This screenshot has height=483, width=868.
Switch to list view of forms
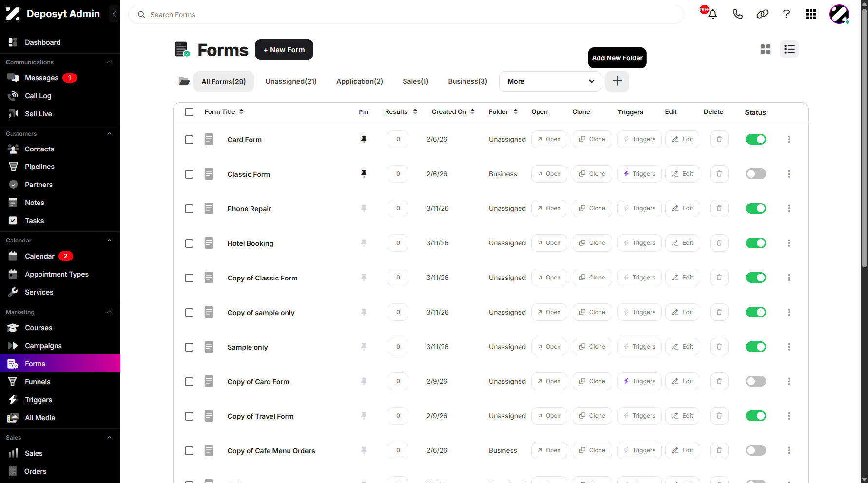pyautogui.click(x=790, y=49)
